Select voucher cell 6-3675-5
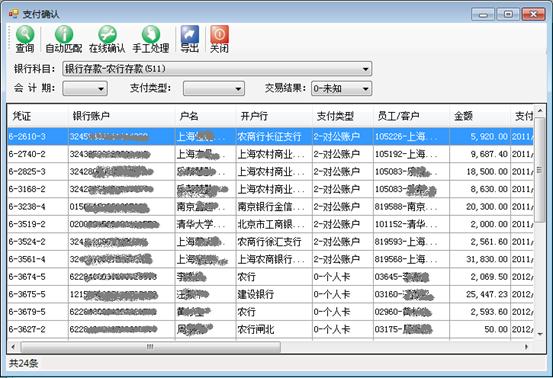 pyautogui.click(x=37, y=294)
